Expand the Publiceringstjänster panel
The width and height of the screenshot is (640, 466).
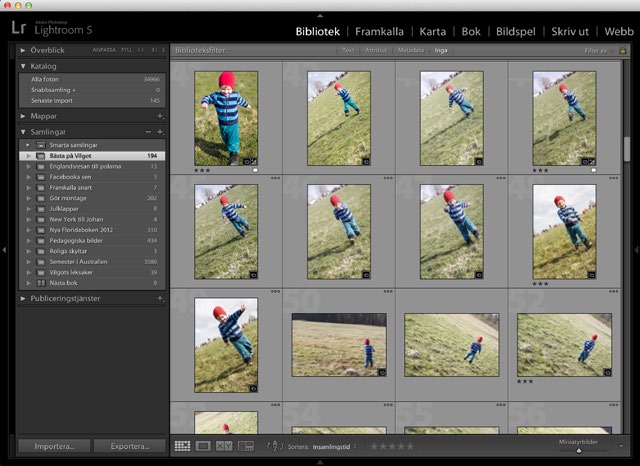[23, 299]
